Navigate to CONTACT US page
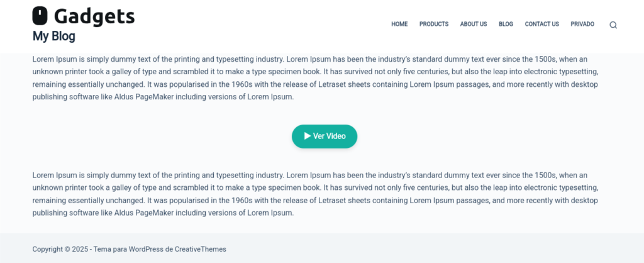 541,25
